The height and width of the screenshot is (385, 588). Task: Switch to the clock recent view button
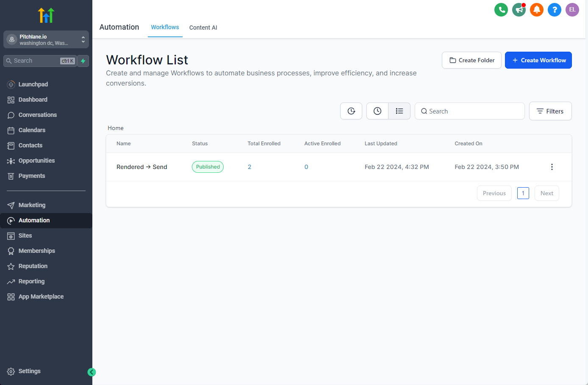coord(377,111)
